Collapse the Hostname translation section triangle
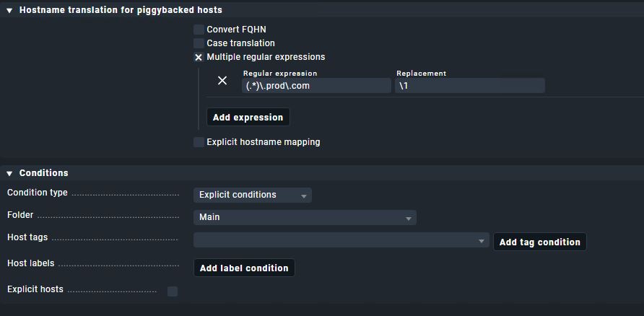Image resolution: width=644 pixels, height=316 pixels. [9, 10]
